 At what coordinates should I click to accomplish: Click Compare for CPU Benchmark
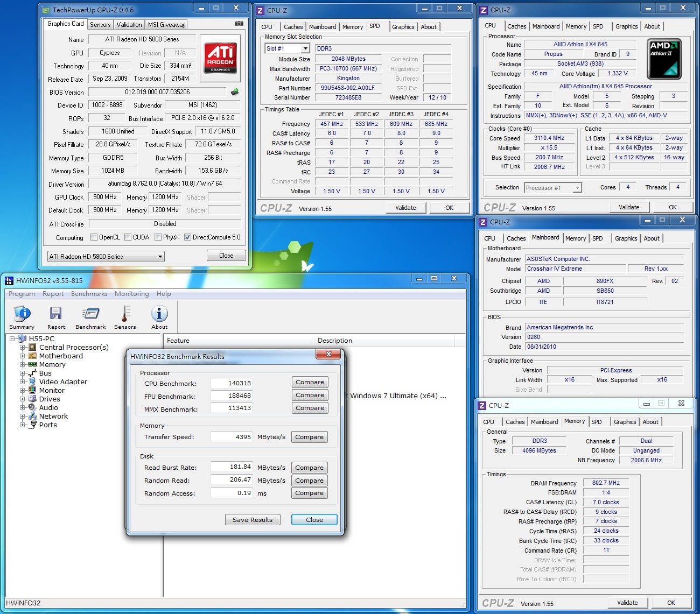(310, 382)
